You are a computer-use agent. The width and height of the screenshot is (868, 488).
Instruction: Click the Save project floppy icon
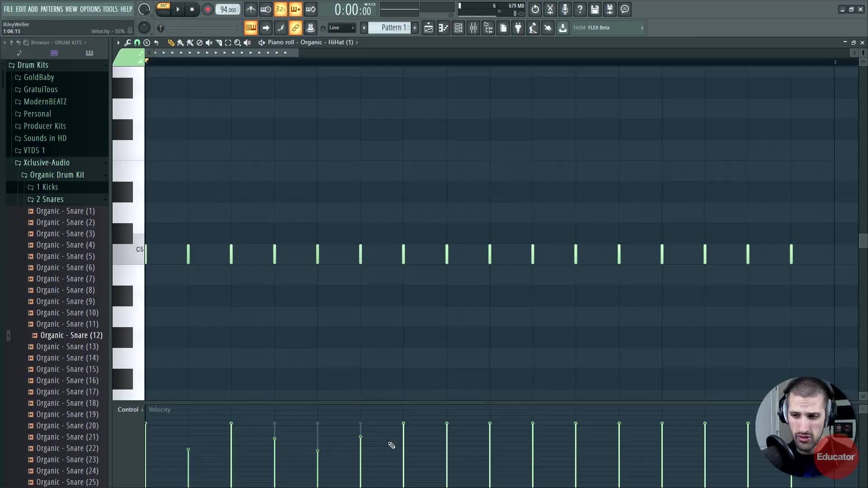point(595,9)
